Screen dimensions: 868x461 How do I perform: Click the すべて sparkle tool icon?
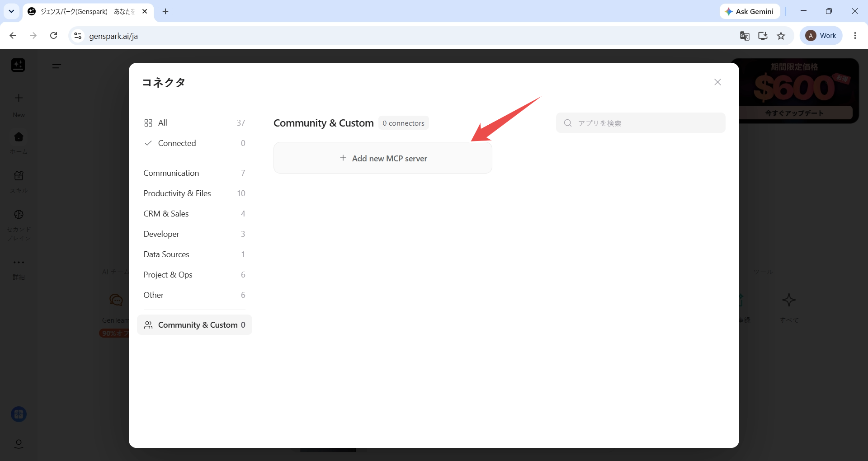[789, 300]
